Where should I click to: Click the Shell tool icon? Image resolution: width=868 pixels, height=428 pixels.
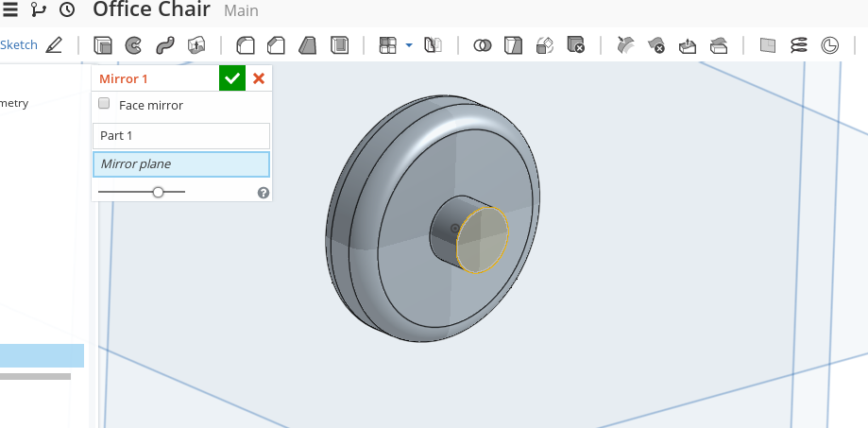(x=339, y=45)
